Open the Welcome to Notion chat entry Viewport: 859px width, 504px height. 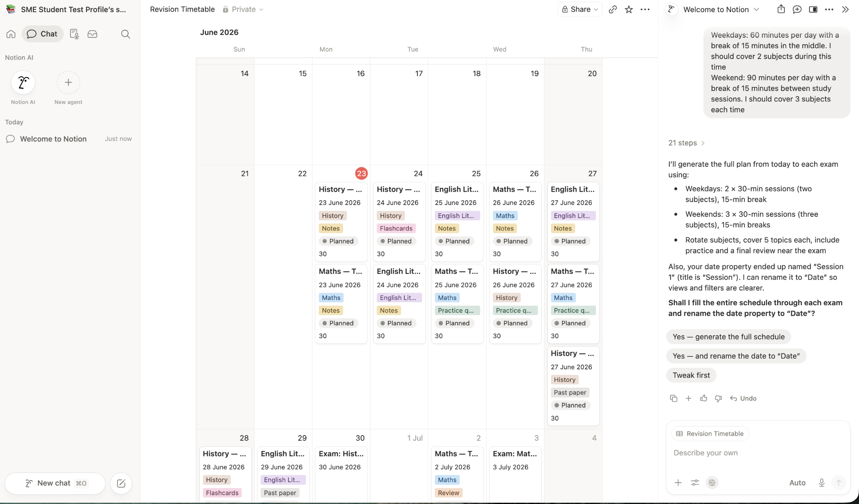pos(69,139)
